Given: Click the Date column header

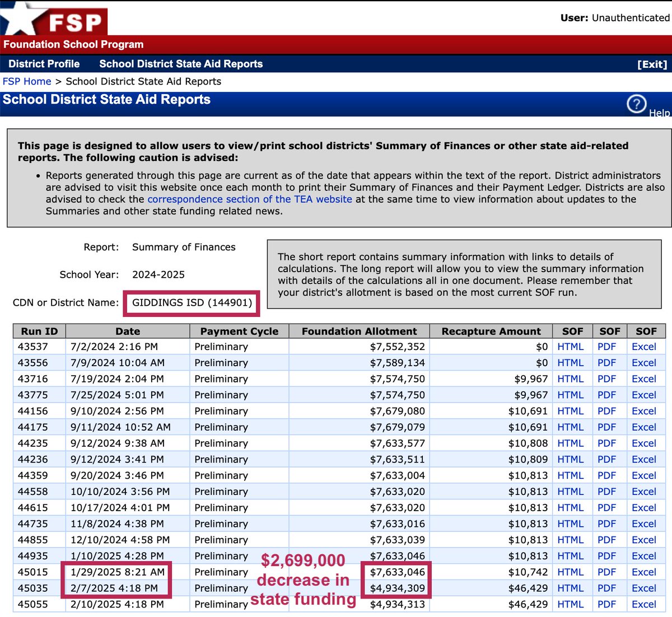Looking at the screenshot, I should (128, 331).
